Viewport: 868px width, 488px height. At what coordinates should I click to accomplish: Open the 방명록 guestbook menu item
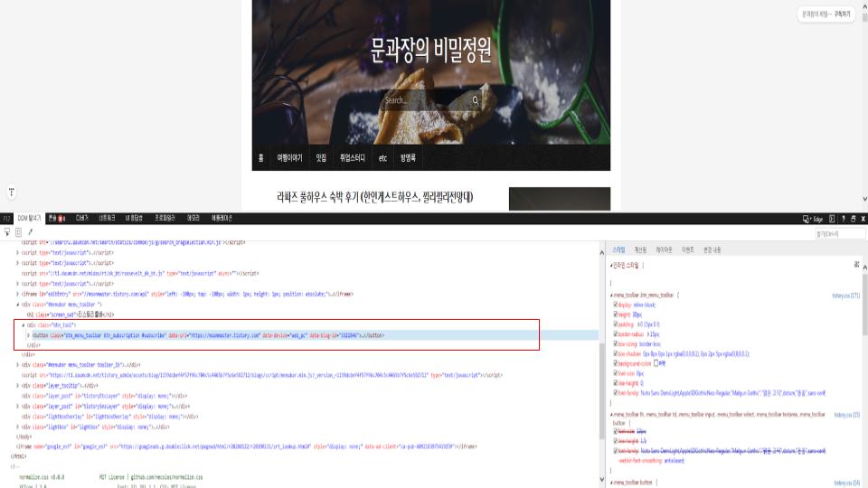(408, 157)
